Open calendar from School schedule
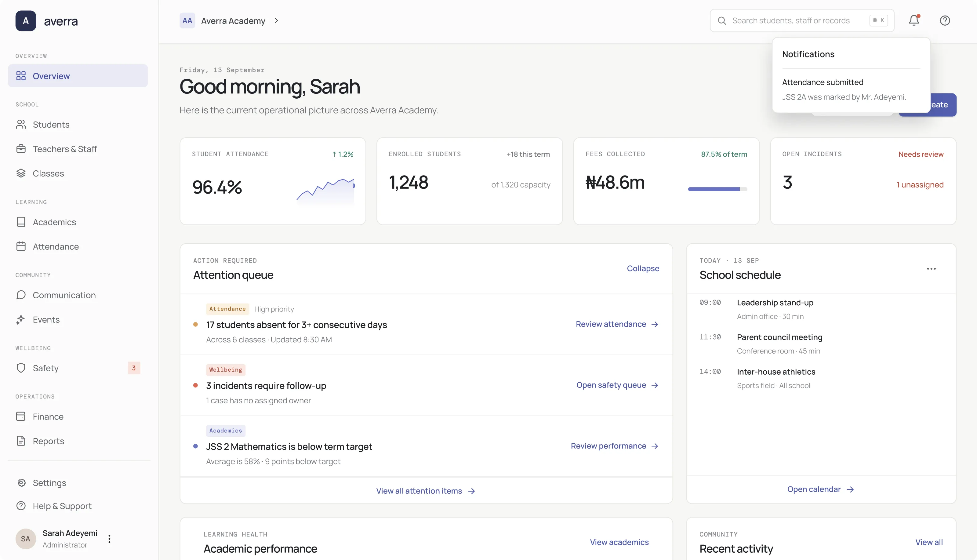977x560 pixels. pos(821,489)
